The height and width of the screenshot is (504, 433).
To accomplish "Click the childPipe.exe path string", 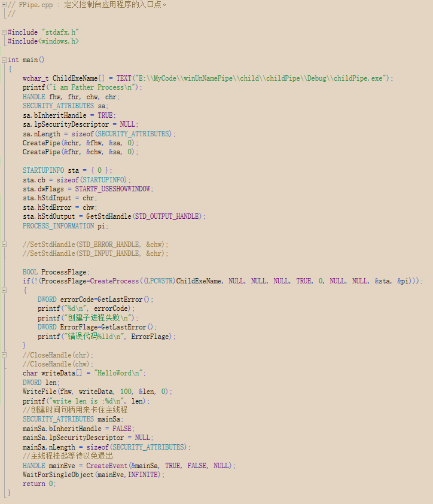I will [260, 78].
